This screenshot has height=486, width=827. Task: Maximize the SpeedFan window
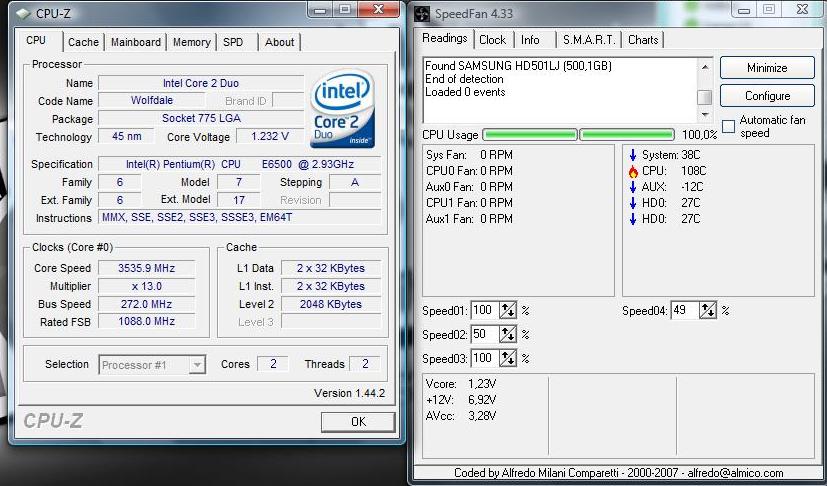tap(769, 9)
